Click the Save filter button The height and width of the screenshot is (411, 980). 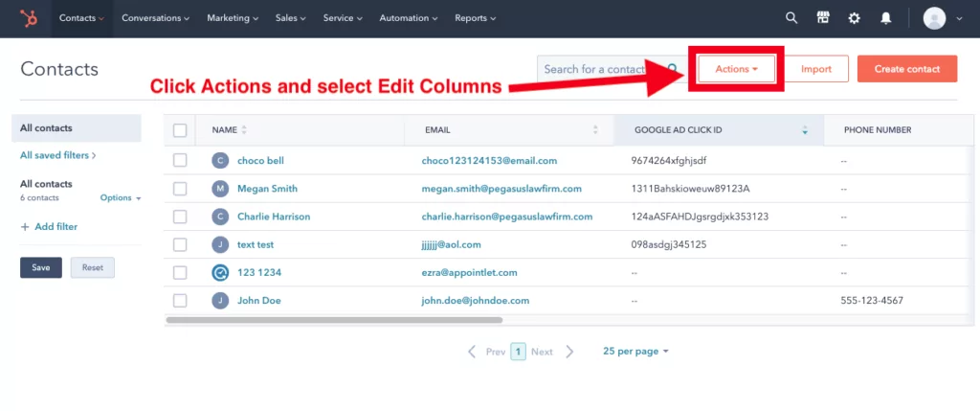tap(40, 267)
